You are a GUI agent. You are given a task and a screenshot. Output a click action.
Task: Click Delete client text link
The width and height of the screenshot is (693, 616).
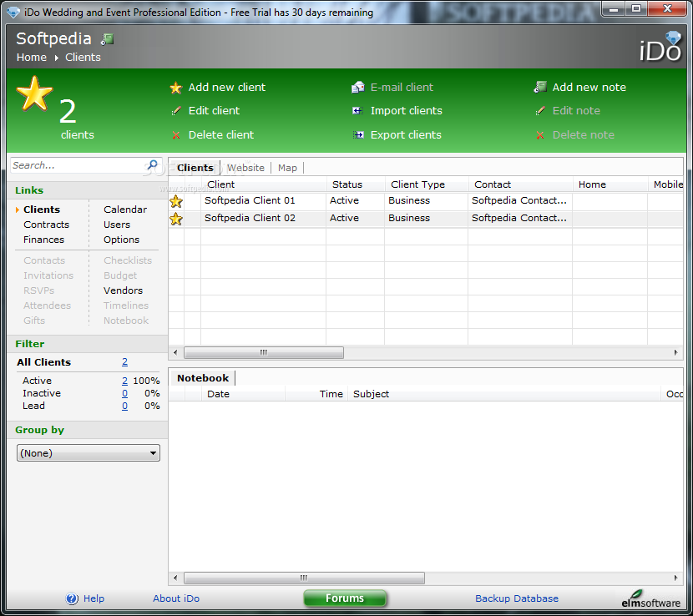[221, 135]
